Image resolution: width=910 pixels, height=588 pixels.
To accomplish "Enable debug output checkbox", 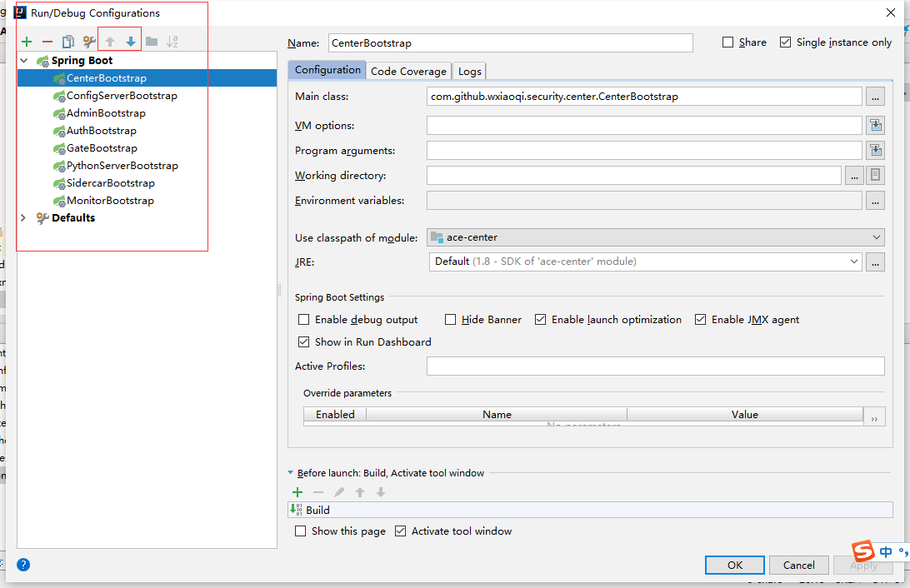I will click(x=303, y=320).
